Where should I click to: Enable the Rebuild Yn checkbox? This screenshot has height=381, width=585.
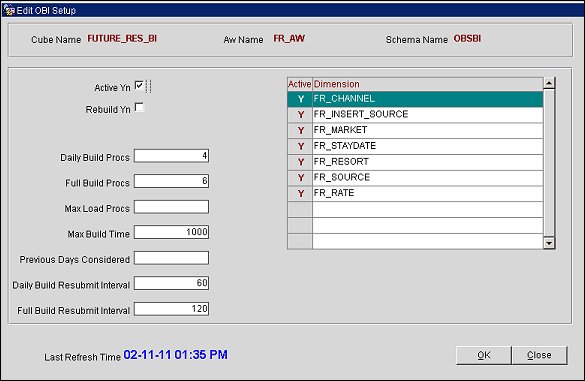click(139, 107)
